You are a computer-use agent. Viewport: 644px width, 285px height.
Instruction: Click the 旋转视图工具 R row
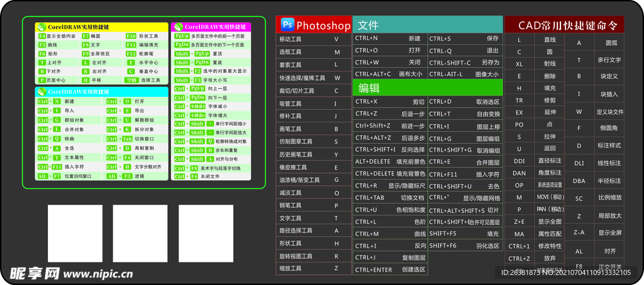click(x=314, y=256)
